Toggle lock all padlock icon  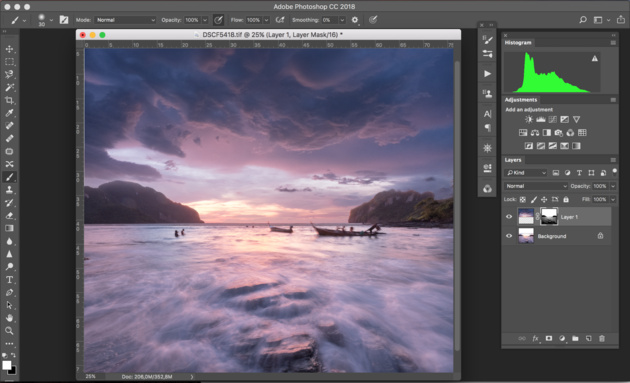(566, 199)
